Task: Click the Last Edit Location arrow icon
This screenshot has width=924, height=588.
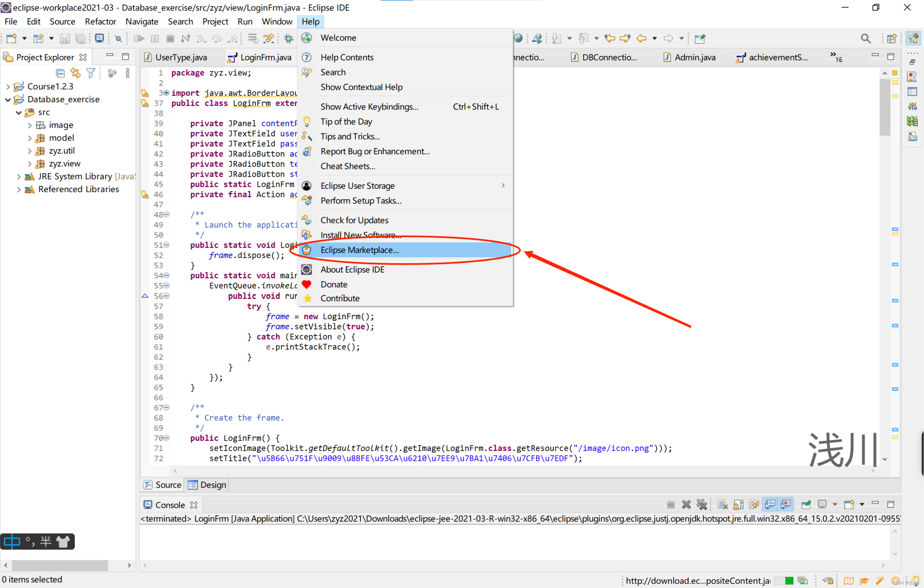Action: (610, 38)
